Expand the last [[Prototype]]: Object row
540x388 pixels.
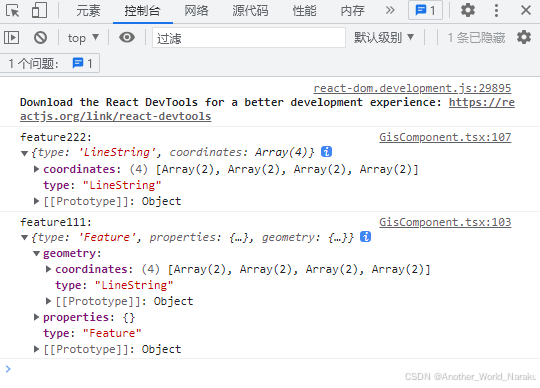[36, 349]
